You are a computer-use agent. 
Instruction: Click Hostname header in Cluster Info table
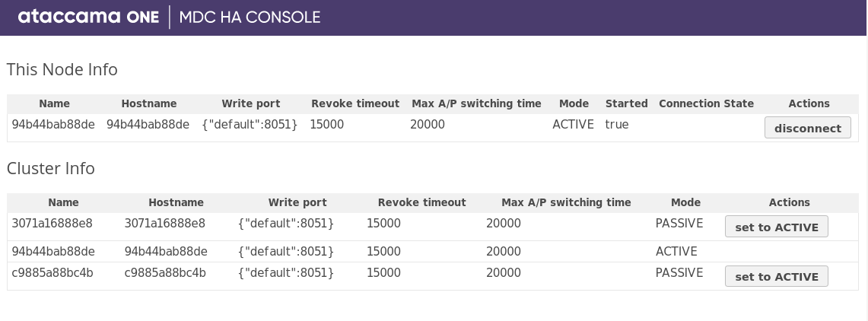[x=176, y=202]
